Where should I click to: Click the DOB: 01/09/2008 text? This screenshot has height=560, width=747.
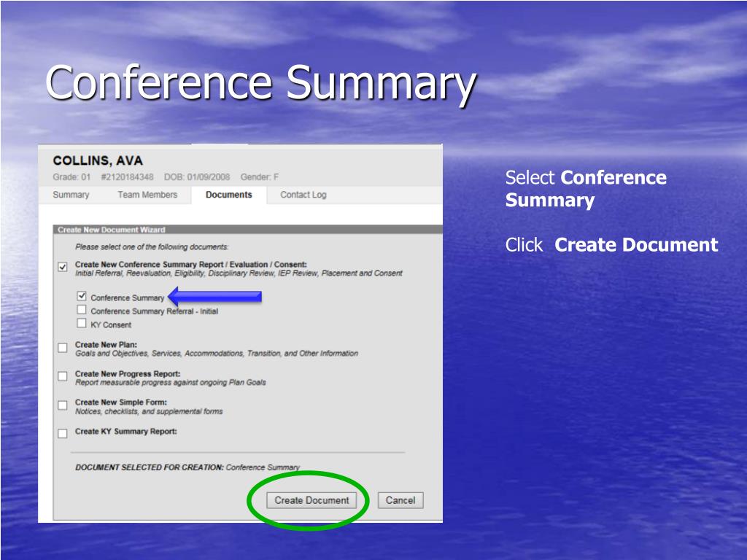[197, 177]
